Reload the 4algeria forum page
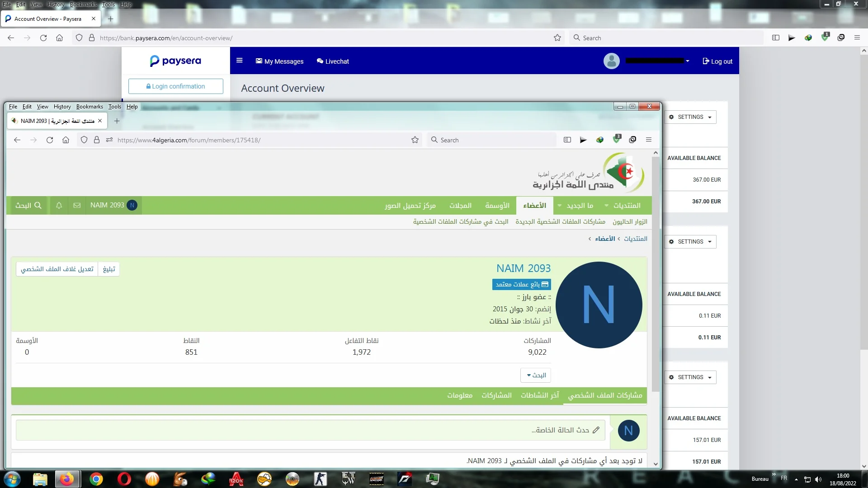Image resolution: width=868 pixels, height=488 pixels. (x=50, y=140)
